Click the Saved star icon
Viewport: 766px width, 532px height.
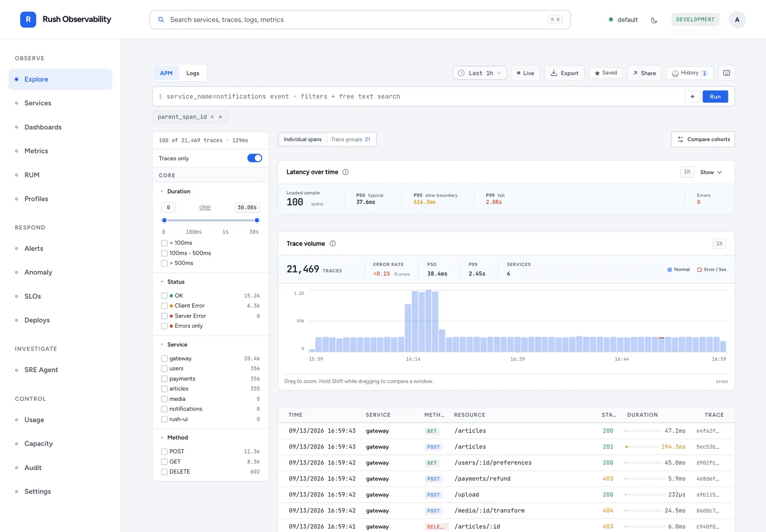pyautogui.click(x=597, y=73)
